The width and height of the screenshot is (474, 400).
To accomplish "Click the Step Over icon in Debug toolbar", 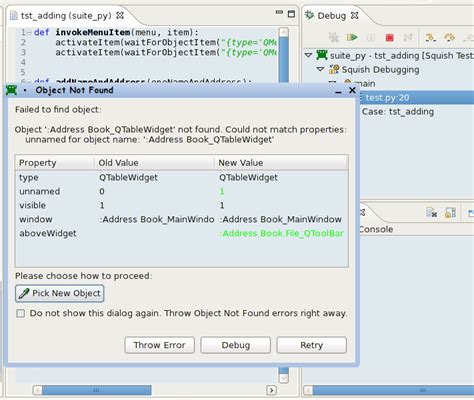I will pos(449,37).
